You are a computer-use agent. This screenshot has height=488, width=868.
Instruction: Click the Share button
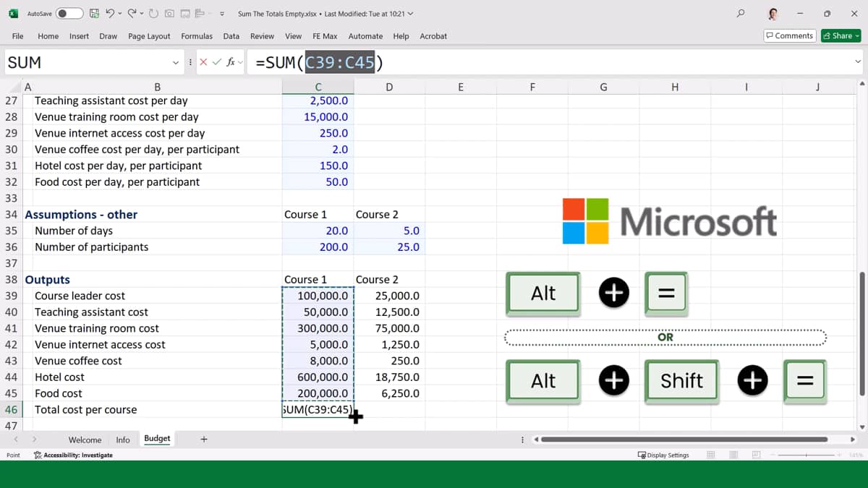pyautogui.click(x=841, y=35)
